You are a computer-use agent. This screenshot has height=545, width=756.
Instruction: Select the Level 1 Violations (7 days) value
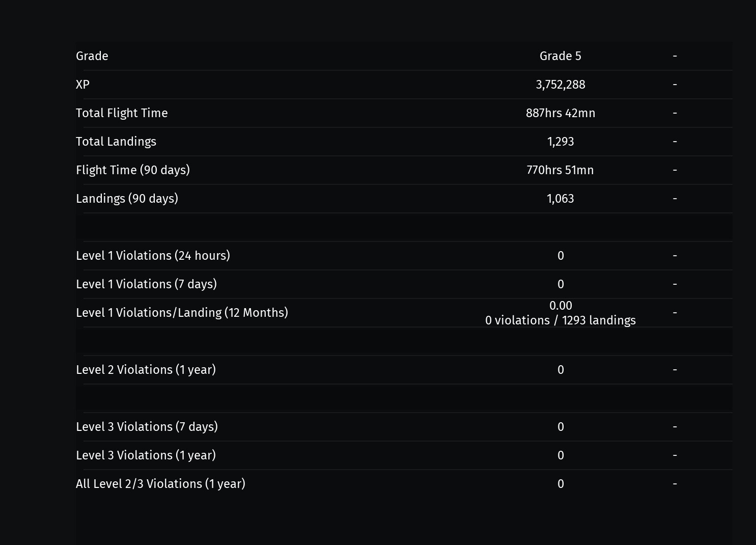click(x=561, y=284)
